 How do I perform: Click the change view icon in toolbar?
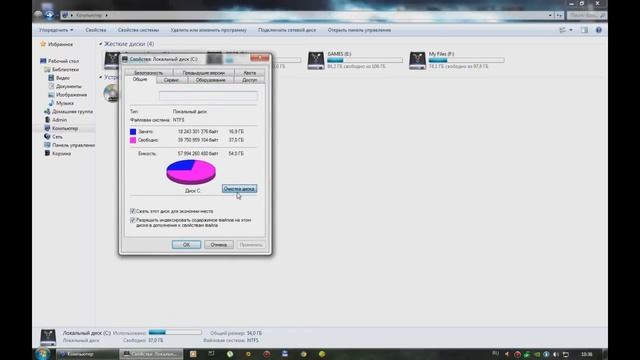562,30
